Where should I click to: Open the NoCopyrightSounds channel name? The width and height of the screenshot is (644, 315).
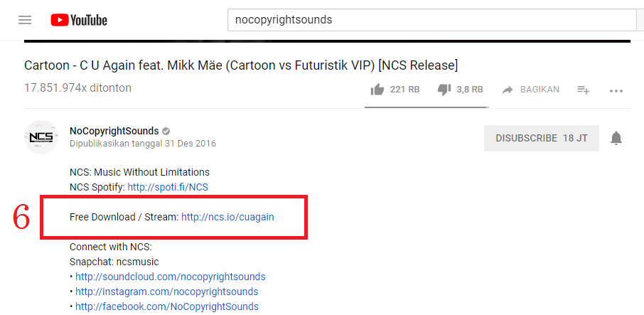[x=114, y=131]
